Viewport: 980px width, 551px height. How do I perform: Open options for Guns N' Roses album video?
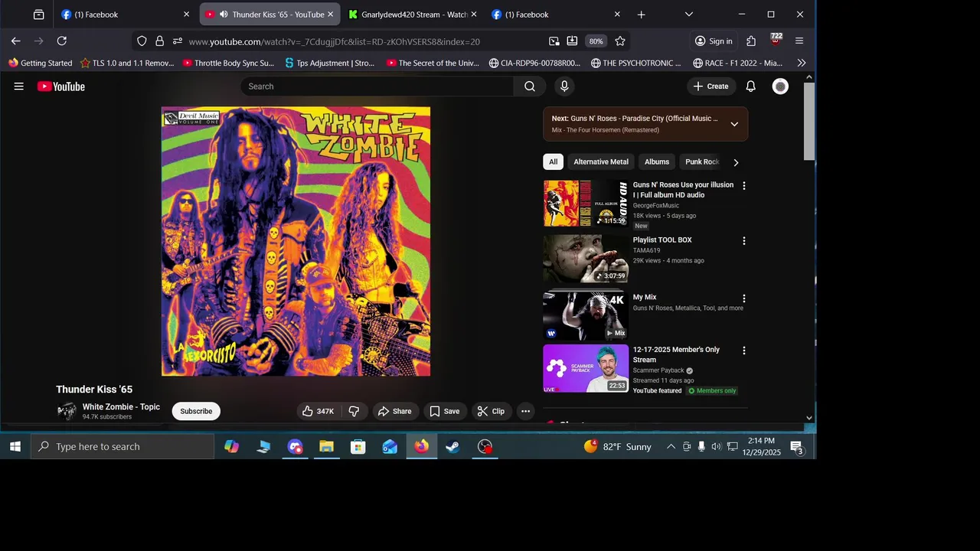pyautogui.click(x=743, y=186)
